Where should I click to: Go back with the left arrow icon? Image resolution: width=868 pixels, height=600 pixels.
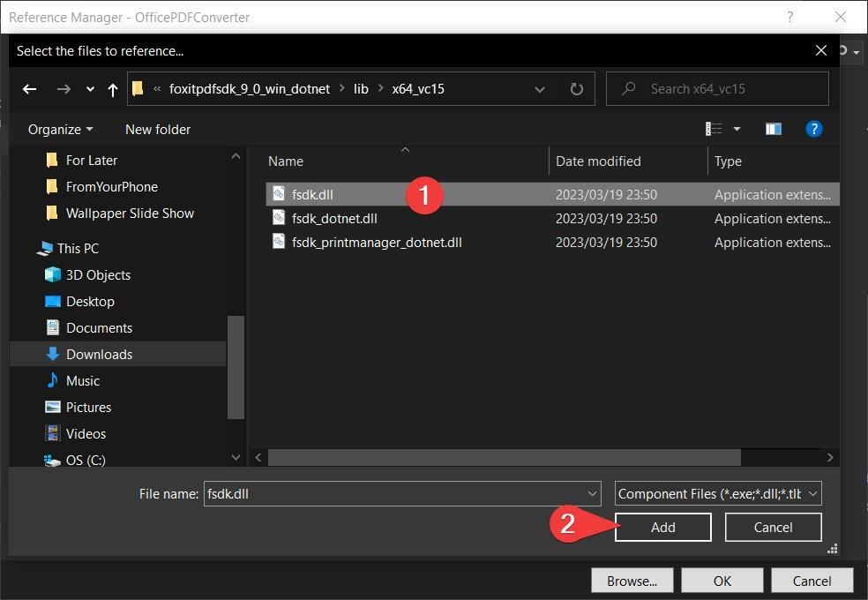tap(29, 89)
